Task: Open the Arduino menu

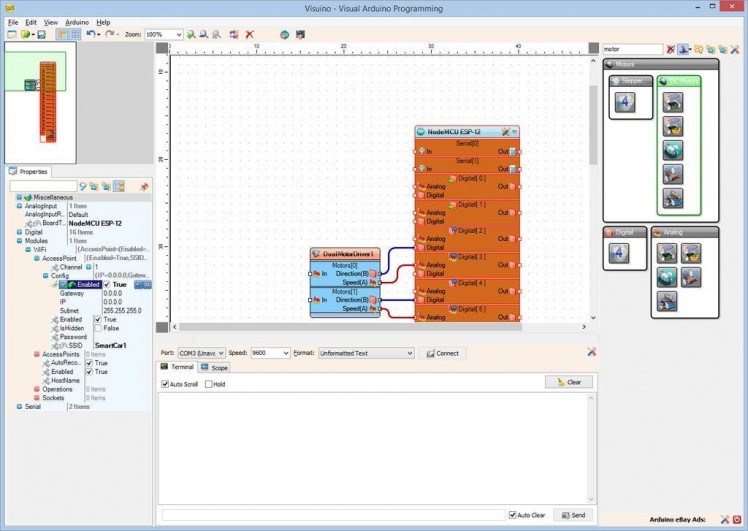Action: (77, 21)
